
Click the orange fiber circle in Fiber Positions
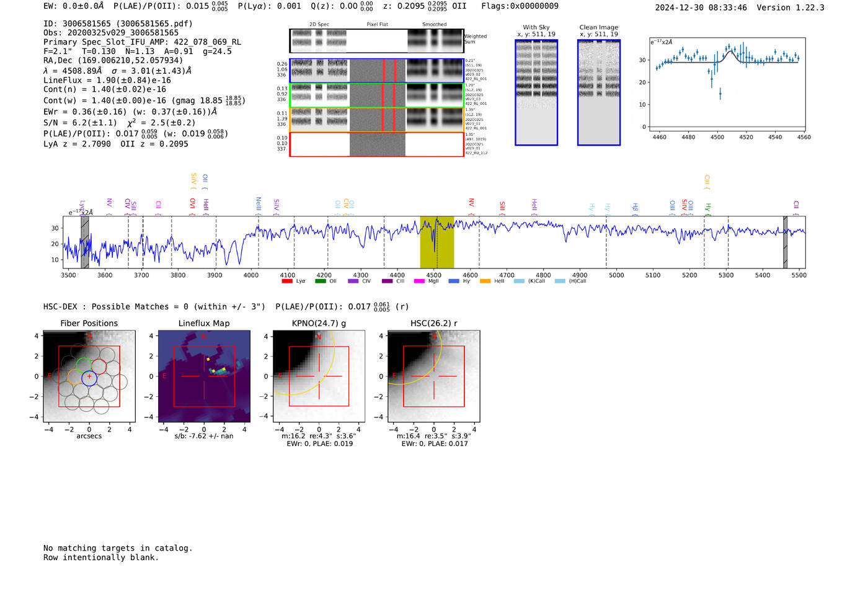coord(74,378)
